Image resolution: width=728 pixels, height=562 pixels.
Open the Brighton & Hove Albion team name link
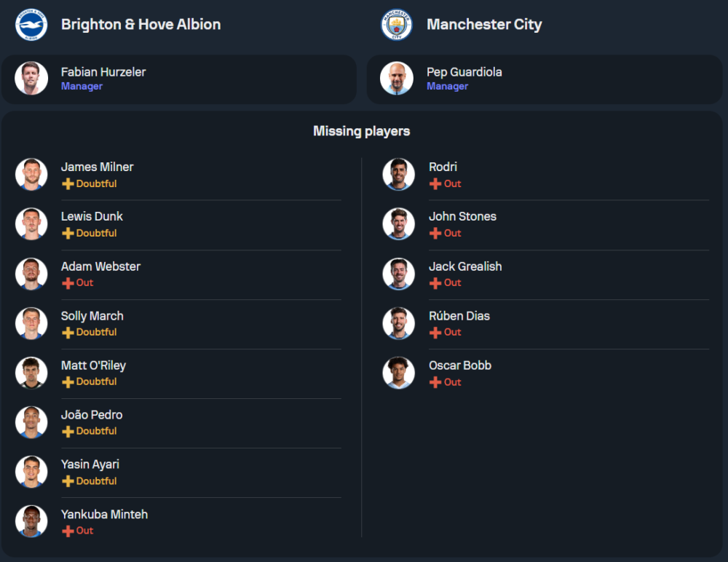141,25
